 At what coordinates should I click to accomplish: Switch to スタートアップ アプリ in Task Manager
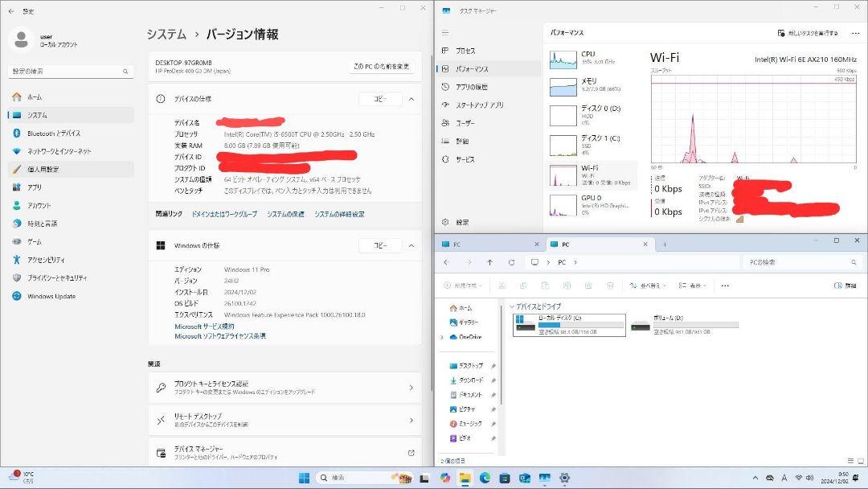[x=489, y=105]
